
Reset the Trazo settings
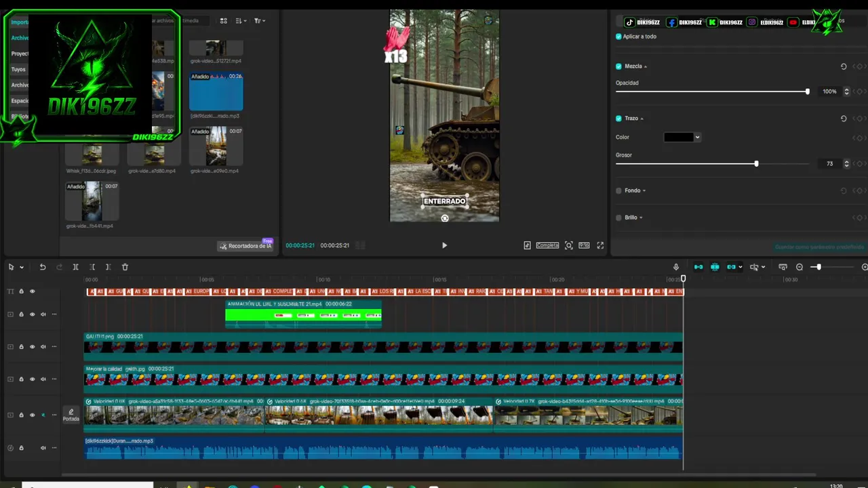click(844, 119)
